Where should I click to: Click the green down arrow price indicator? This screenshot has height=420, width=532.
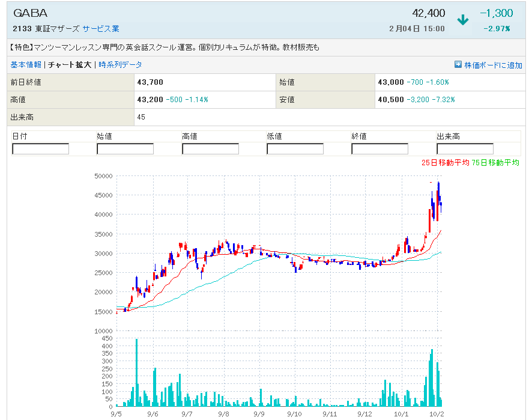coord(463,20)
